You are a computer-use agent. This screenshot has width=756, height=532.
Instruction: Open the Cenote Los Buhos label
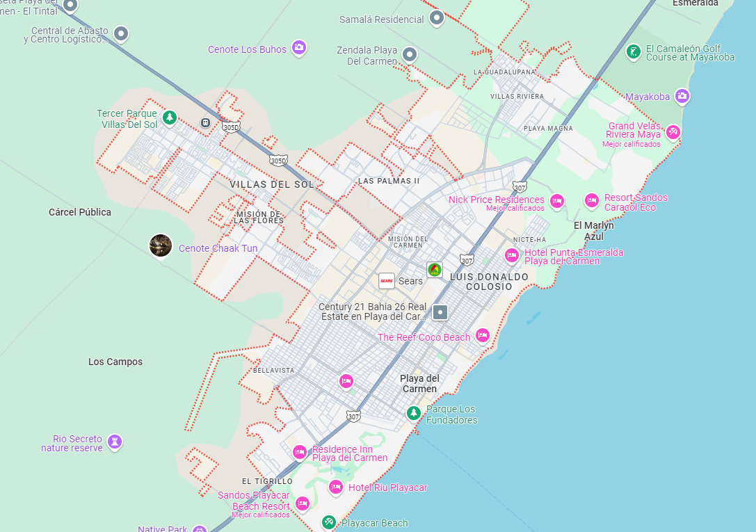pos(248,49)
